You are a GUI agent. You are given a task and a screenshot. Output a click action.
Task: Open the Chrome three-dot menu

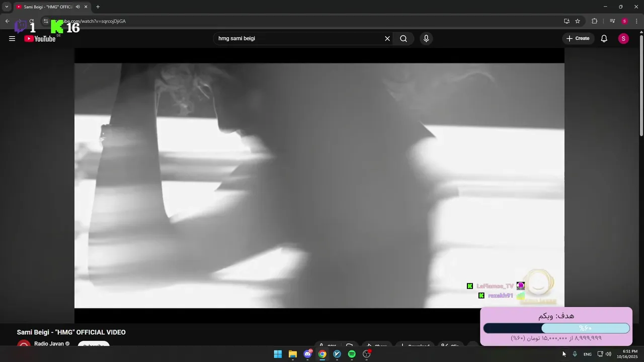click(637, 21)
